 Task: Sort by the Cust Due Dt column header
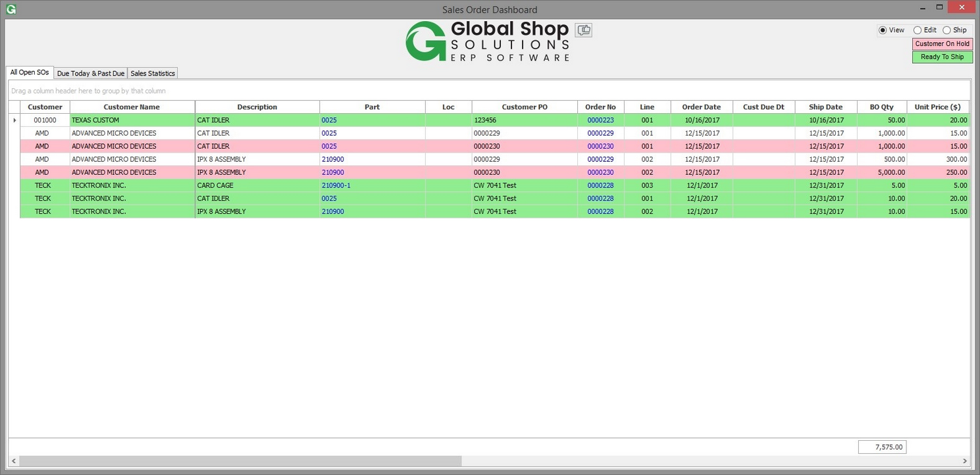[763, 107]
